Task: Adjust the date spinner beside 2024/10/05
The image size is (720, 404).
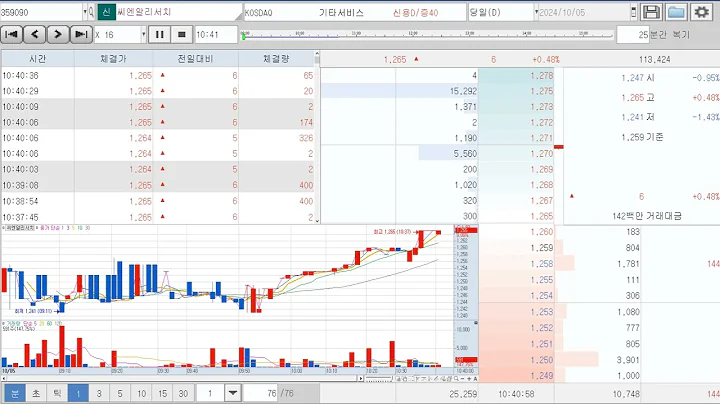Action: pos(634,12)
